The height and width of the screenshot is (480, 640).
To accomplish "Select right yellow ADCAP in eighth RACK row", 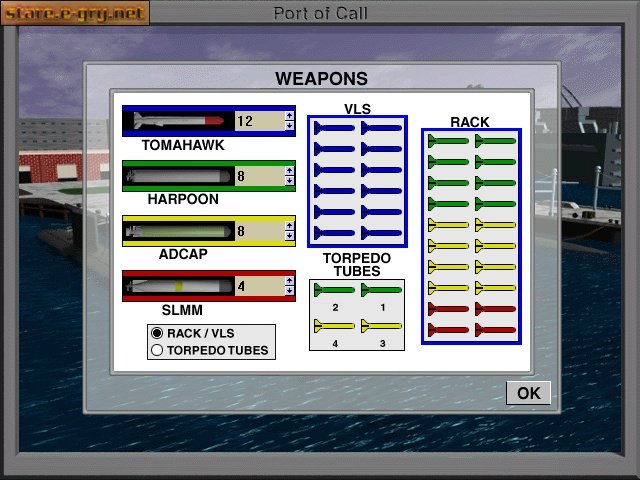I will point(495,288).
